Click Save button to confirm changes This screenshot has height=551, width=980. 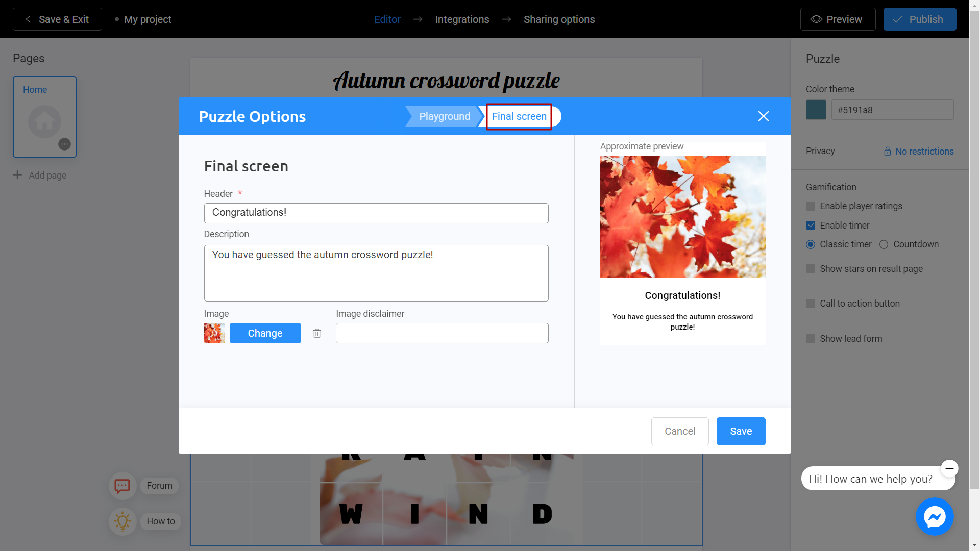[x=741, y=431]
